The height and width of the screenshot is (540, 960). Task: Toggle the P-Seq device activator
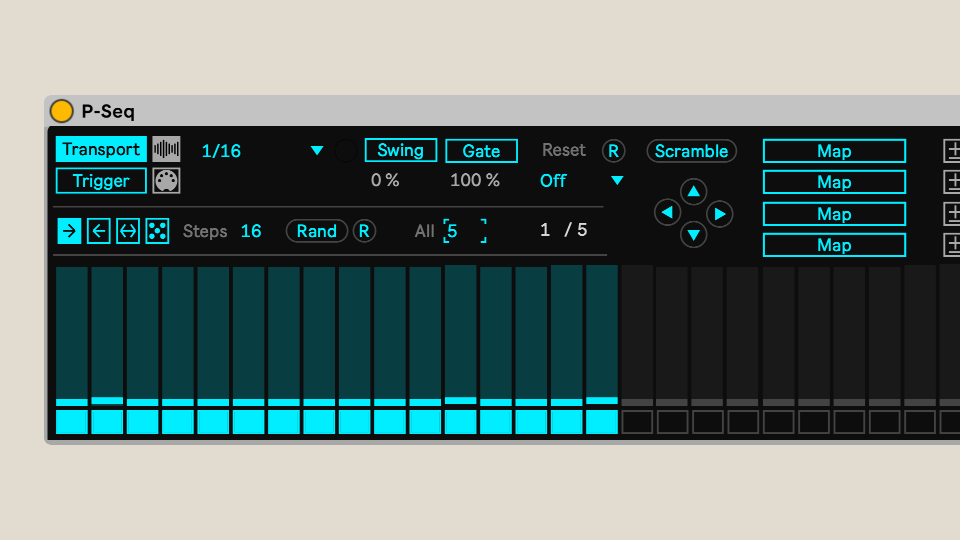point(62,111)
